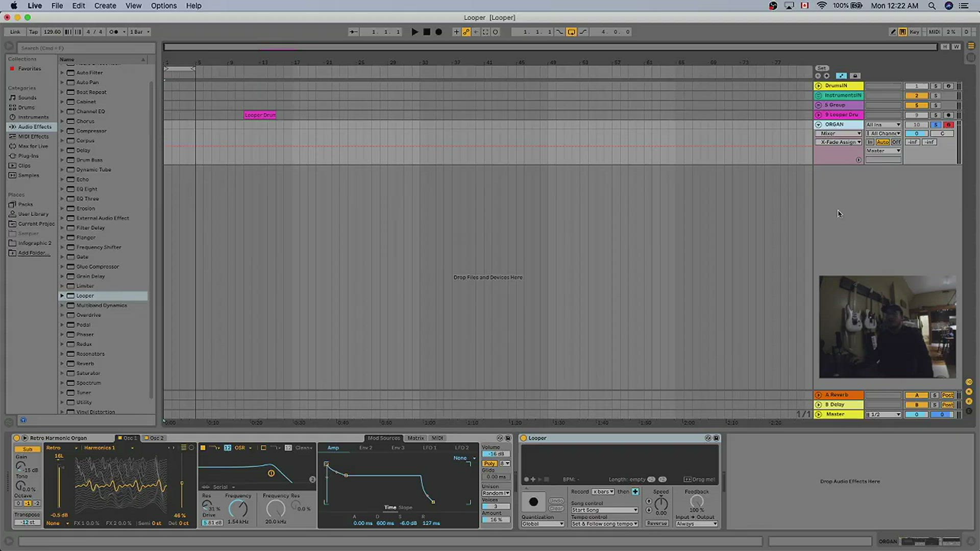Open the Create menu

tap(105, 6)
